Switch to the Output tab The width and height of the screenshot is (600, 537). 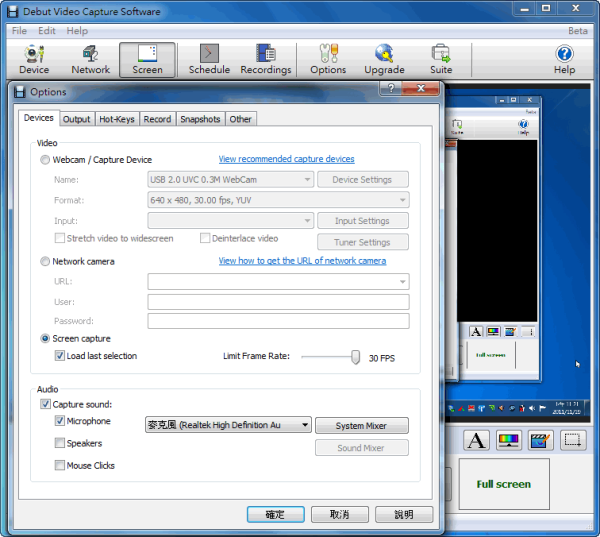coord(77,119)
